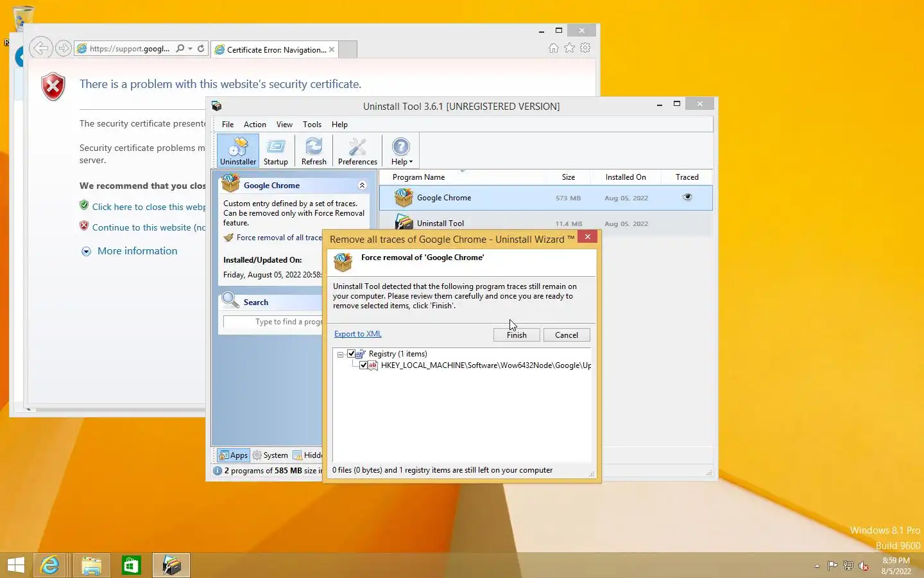
Task: Click the Uninstall Tool icon in program list
Action: click(x=404, y=222)
